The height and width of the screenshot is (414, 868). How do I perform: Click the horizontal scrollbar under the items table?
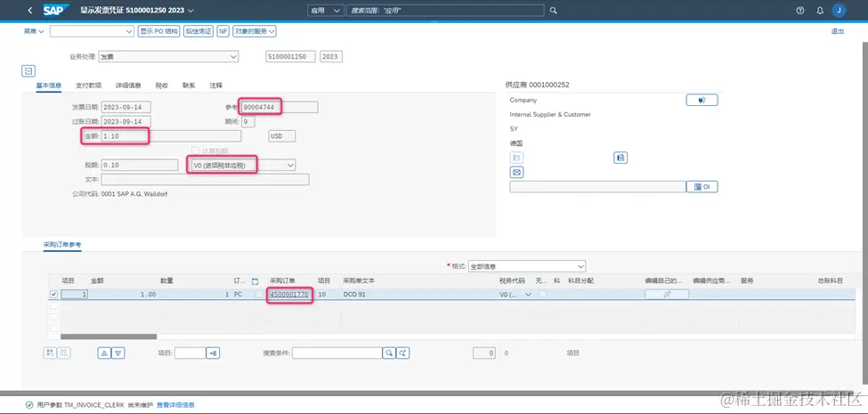pyautogui.click(x=109, y=336)
